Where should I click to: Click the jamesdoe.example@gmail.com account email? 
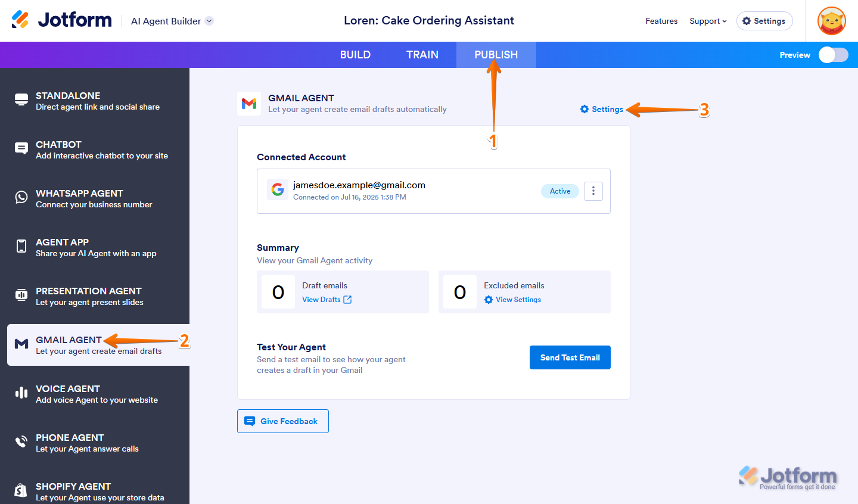[359, 185]
